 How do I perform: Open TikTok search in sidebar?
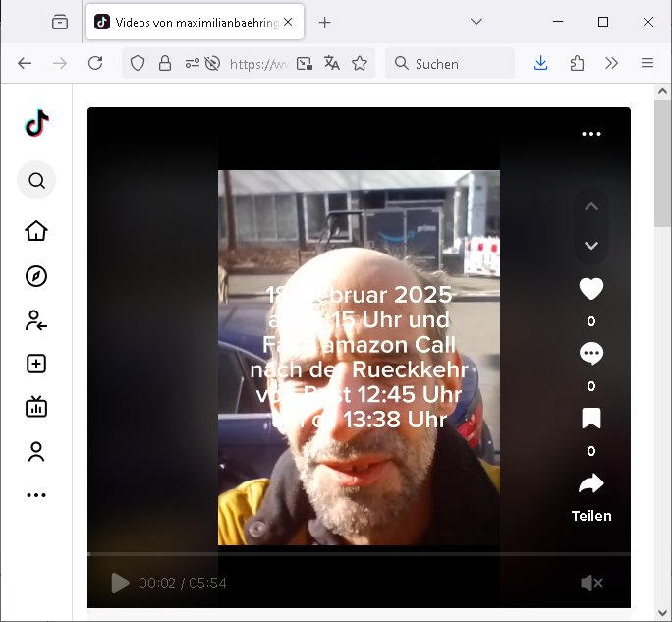point(36,181)
